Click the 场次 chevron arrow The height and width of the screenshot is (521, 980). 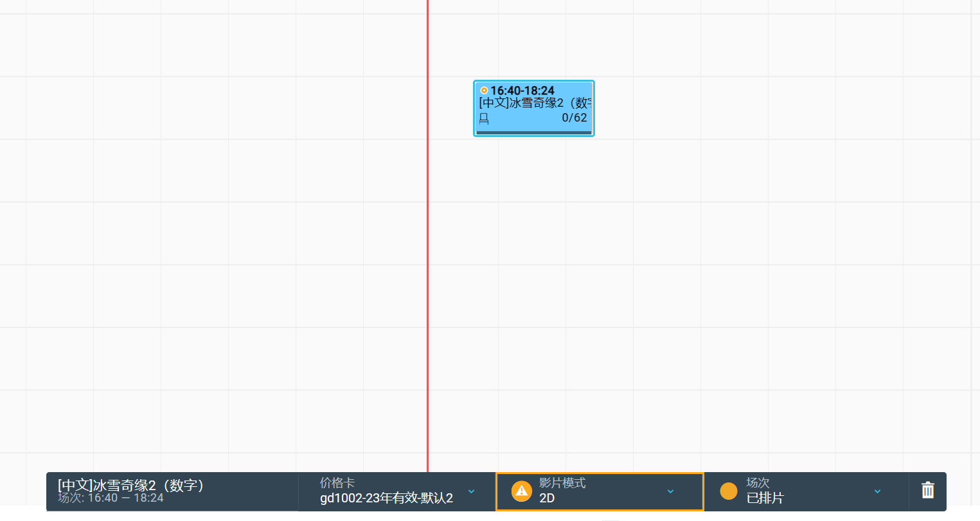coord(877,491)
